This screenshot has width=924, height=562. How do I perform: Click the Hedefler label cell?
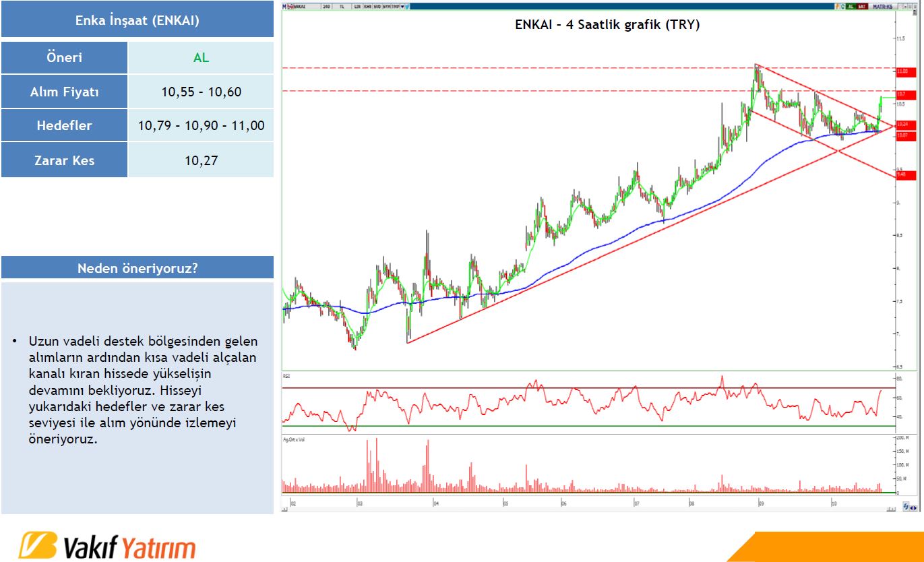click(x=64, y=125)
